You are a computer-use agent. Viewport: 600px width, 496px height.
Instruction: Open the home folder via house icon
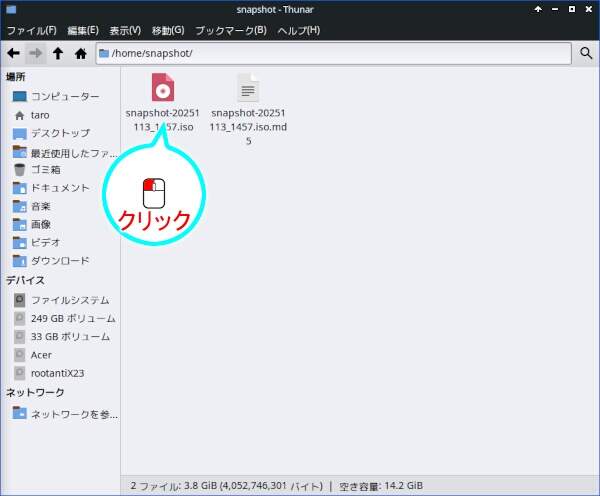[x=81, y=53]
